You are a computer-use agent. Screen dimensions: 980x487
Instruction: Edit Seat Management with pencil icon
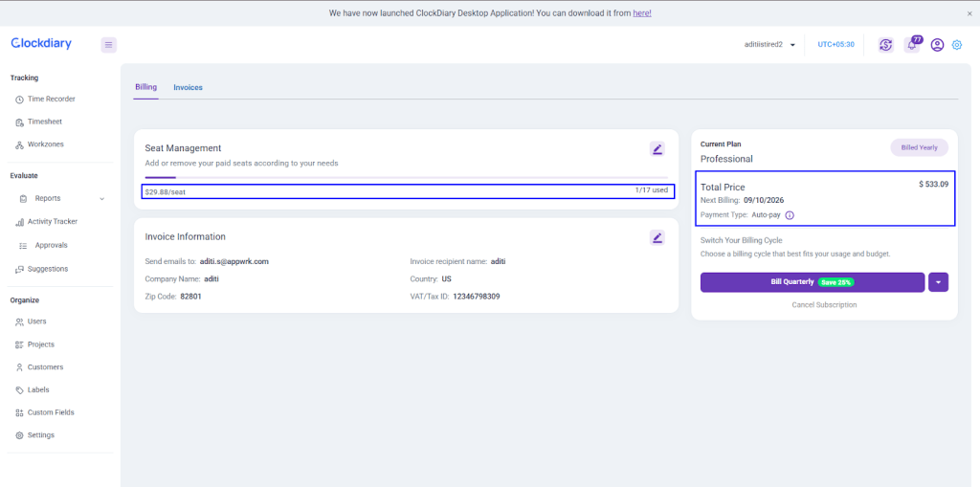(x=657, y=149)
